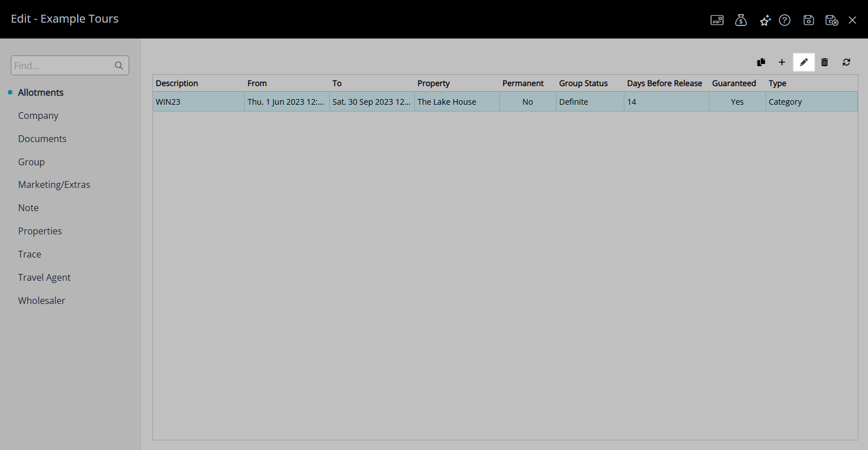Select the Wholesaler sidebar item
This screenshot has height=450, width=868.
click(41, 301)
